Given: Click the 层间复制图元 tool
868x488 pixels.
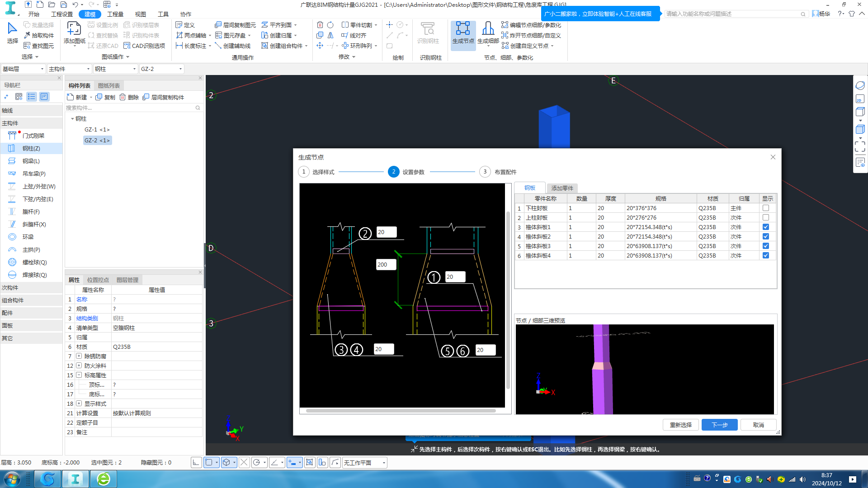Looking at the screenshot, I should pyautogui.click(x=235, y=25).
